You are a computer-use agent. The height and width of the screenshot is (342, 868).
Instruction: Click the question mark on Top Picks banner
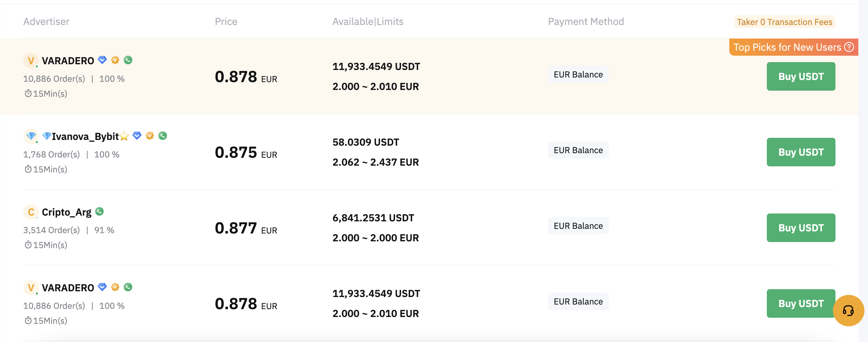tap(849, 47)
